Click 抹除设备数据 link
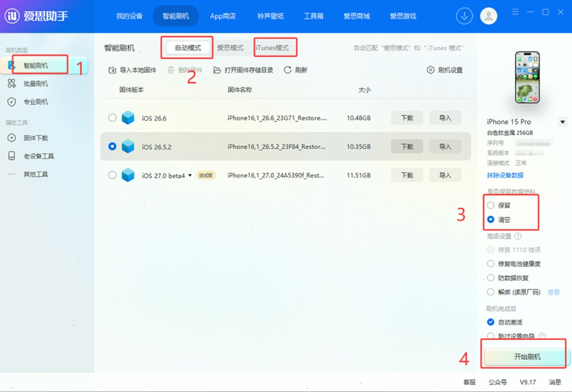Viewport: 572px width, 392px height. [x=505, y=175]
